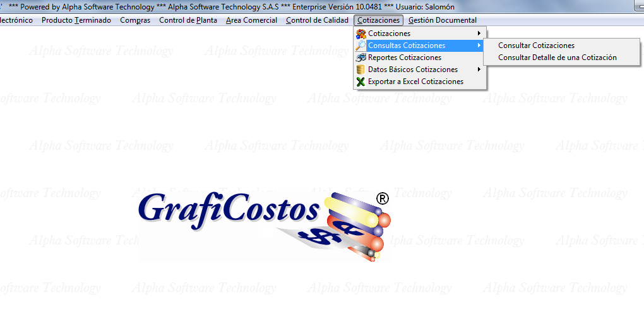Open the Gestión Documental menu
Viewport: 644px width, 316px height.
pyautogui.click(x=442, y=20)
